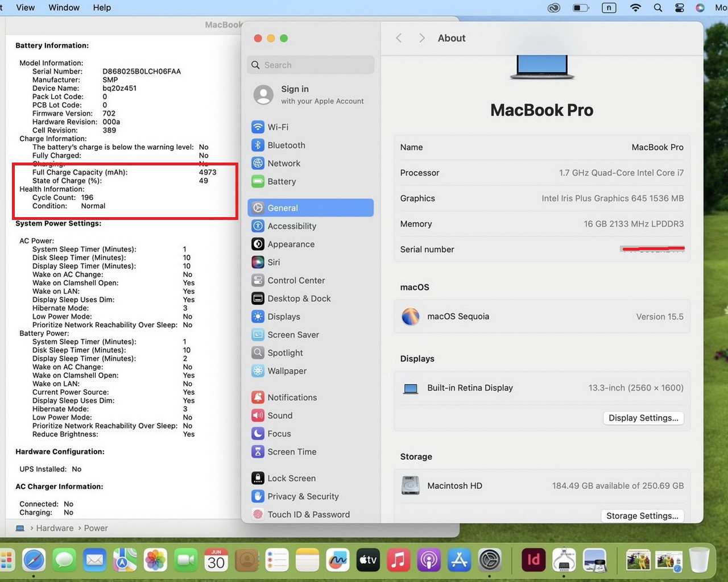Open Mail app in the Dock
The height and width of the screenshot is (582, 728).
pyautogui.click(x=94, y=560)
